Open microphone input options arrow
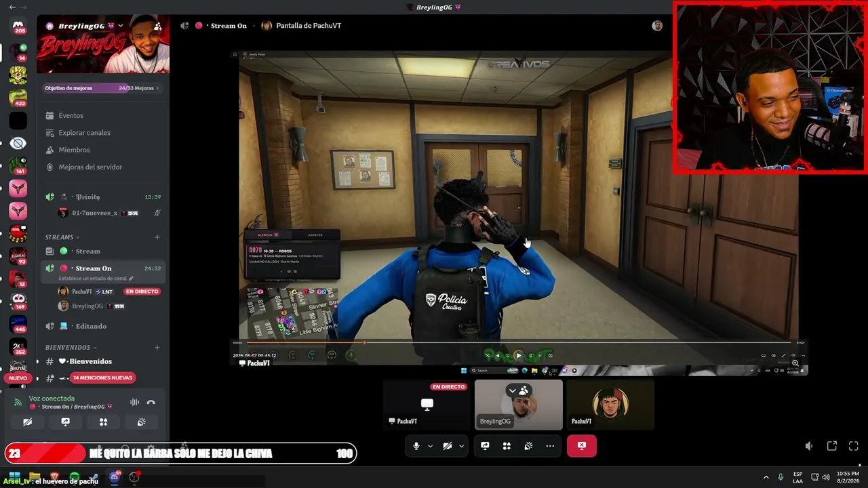This screenshot has height=488, width=868. [430, 446]
